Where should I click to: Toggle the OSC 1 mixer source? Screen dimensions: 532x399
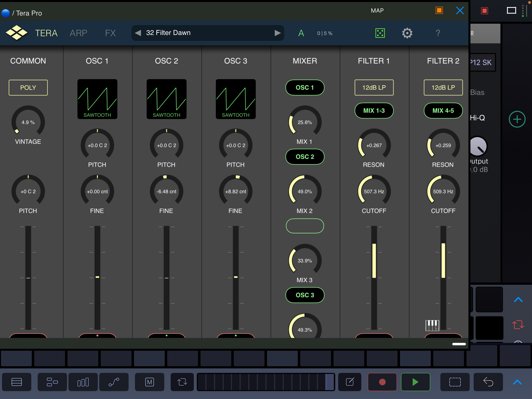coord(305,87)
